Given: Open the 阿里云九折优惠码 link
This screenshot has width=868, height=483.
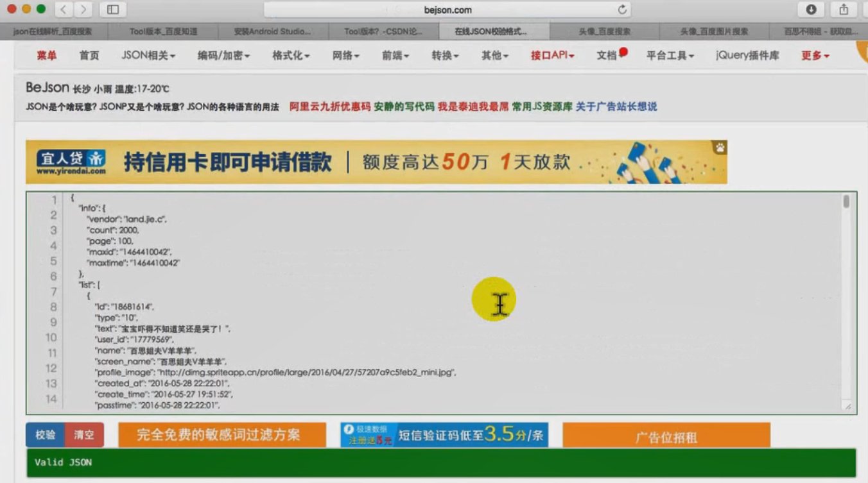Looking at the screenshot, I should (x=330, y=107).
